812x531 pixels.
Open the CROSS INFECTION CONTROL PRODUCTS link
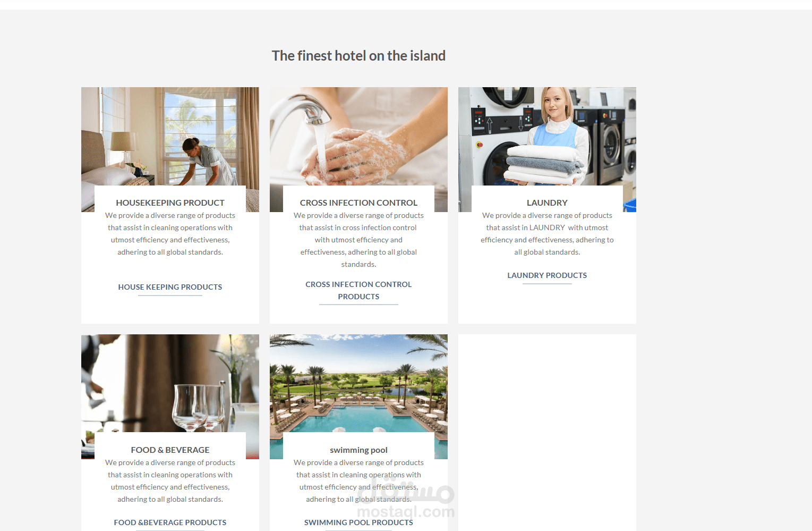pos(358,291)
